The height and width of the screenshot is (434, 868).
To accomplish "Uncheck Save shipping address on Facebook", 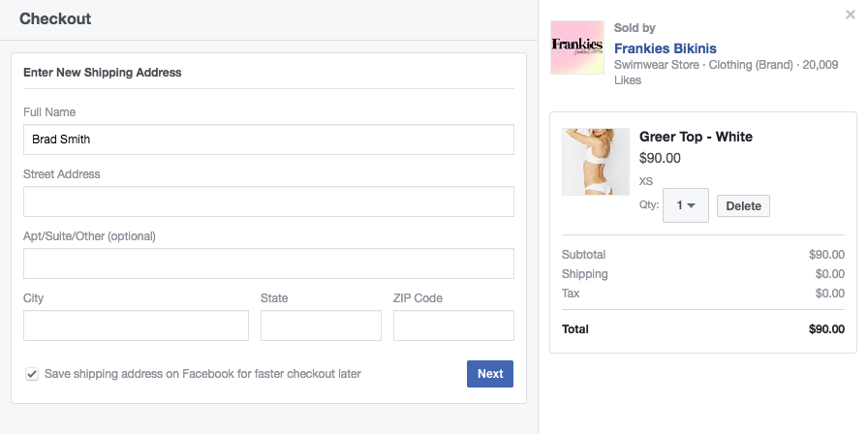I will (32, 374).
